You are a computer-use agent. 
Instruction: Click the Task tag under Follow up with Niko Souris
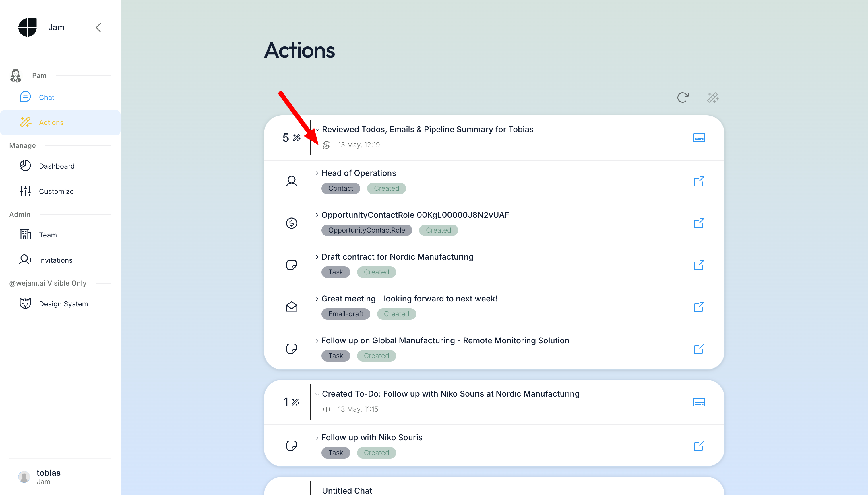tap(336, 453)
